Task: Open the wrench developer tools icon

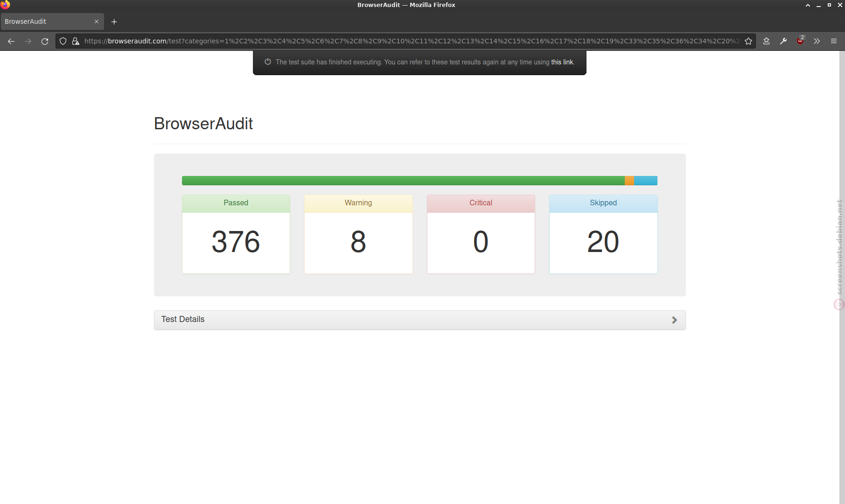Action: point(783,41)
